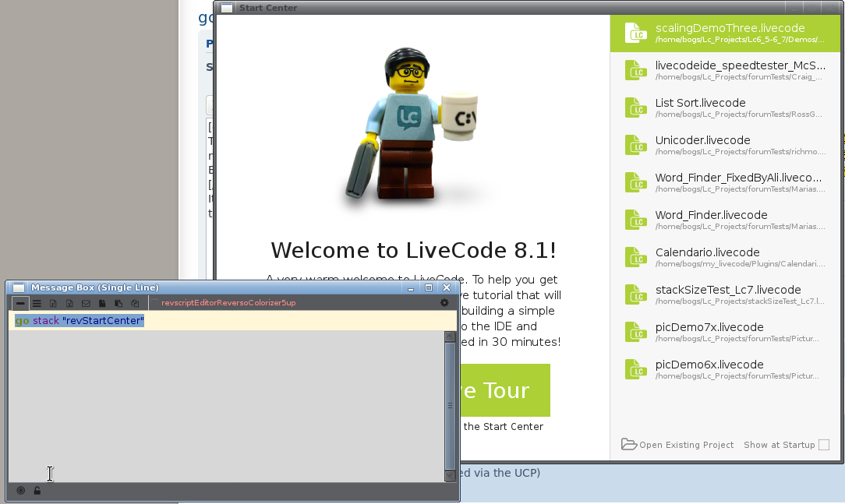Open Word_Finder_FixedByAli.liveco... recent file
The width and height of the screenshot is (845, 504).
pos(725,182)
